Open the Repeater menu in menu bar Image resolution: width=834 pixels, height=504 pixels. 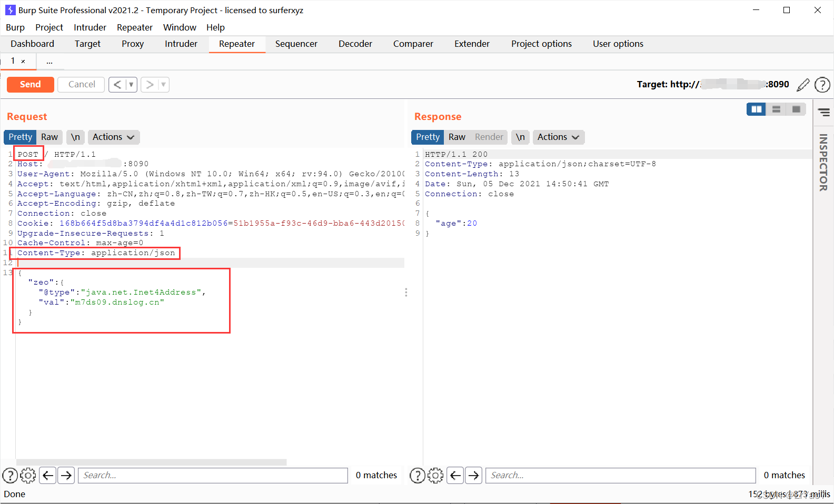135,27
